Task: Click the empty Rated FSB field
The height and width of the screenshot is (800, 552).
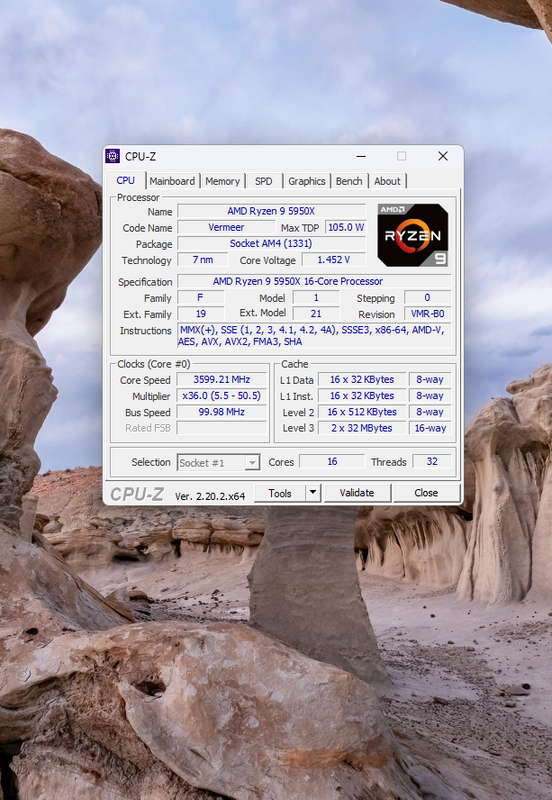Action: (222, 428)
